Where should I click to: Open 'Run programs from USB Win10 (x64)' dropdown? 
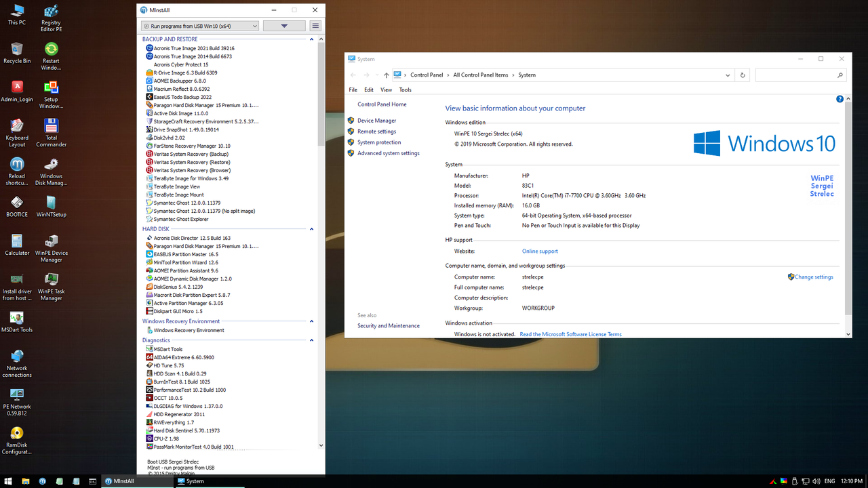point(200,26)
